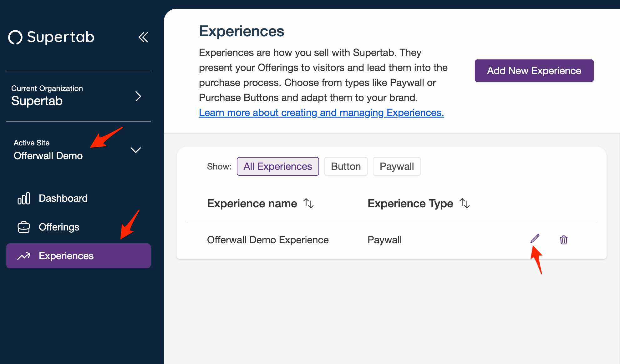Edit Offerwall Demo Experience with pencil icon
The width and height of the screenshot is (620, 364).
(x=535, y=239)
